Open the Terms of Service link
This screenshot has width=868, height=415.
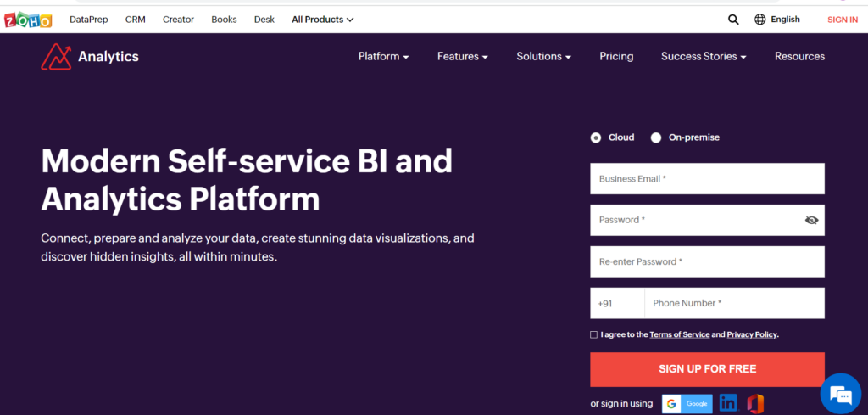(x=679, y=334)
